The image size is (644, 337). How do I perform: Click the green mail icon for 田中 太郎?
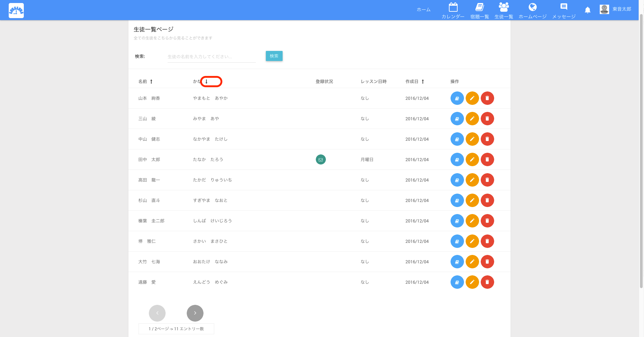pos(320,159)
